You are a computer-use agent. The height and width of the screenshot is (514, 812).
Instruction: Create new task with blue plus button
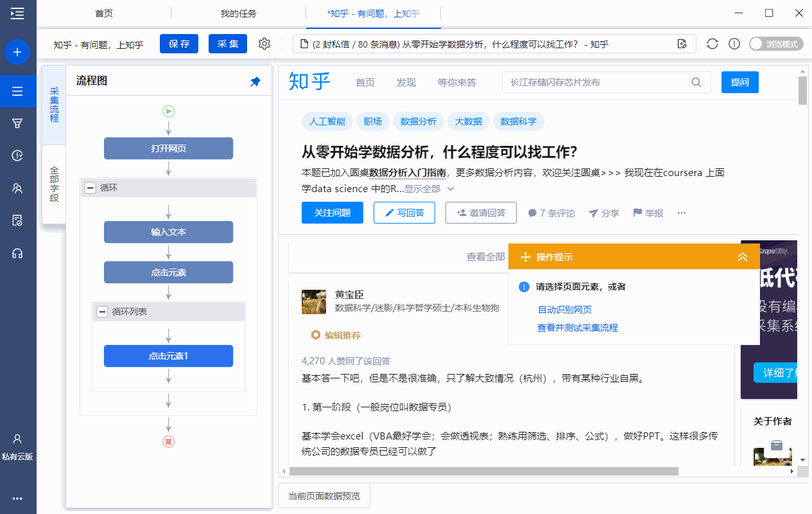coord(17,52)
